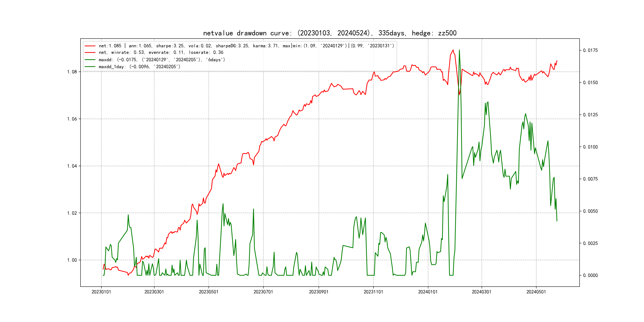This screenshot has height=322, width=644.
Task: Click the green swatch beside the maxdd legend entry
Action: tap(90, 60)
